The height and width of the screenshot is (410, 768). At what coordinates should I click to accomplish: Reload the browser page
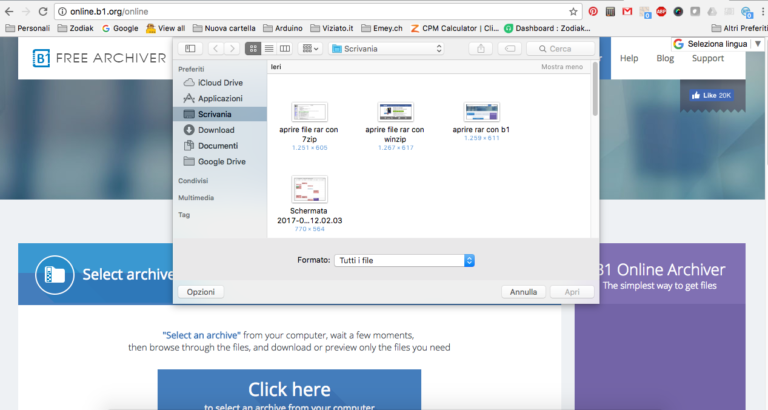43,11
